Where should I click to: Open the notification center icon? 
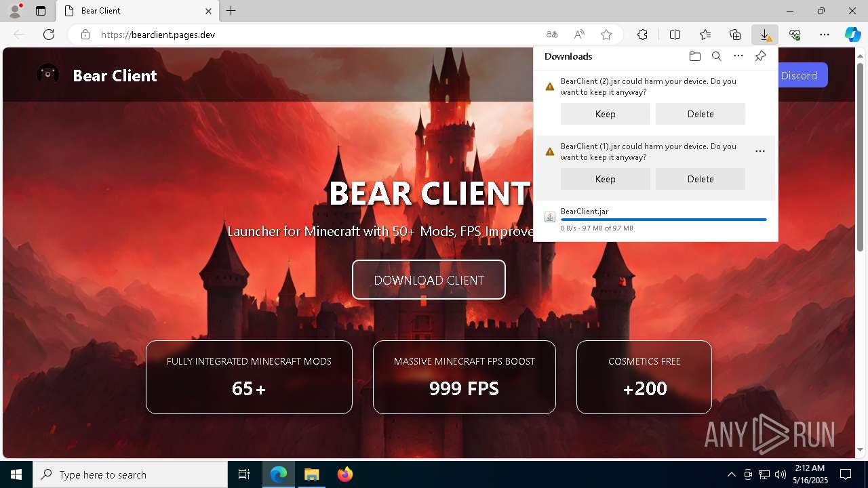coord(846,474)
